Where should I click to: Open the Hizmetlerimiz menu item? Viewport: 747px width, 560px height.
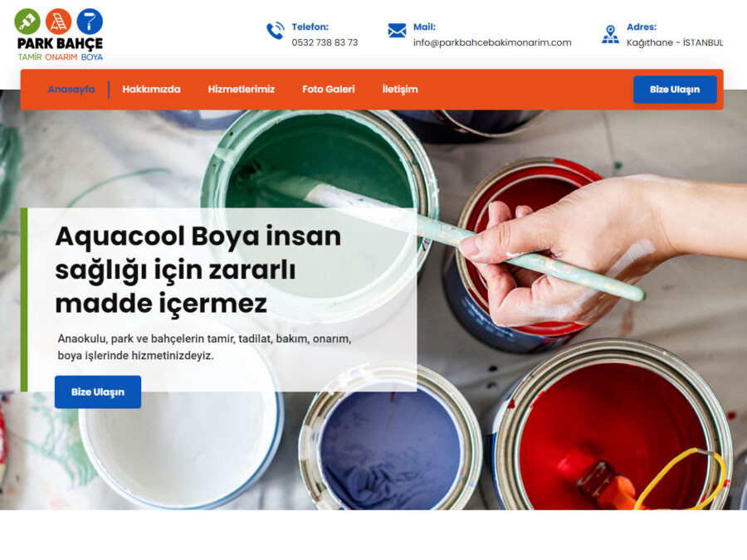coord(241,89)
